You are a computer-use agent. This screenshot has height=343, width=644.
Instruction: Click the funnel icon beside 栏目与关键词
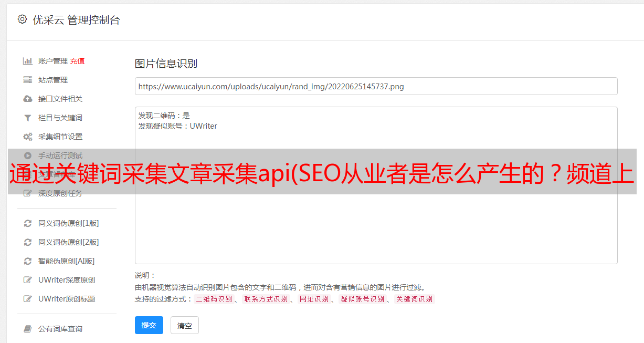point(28,118)
